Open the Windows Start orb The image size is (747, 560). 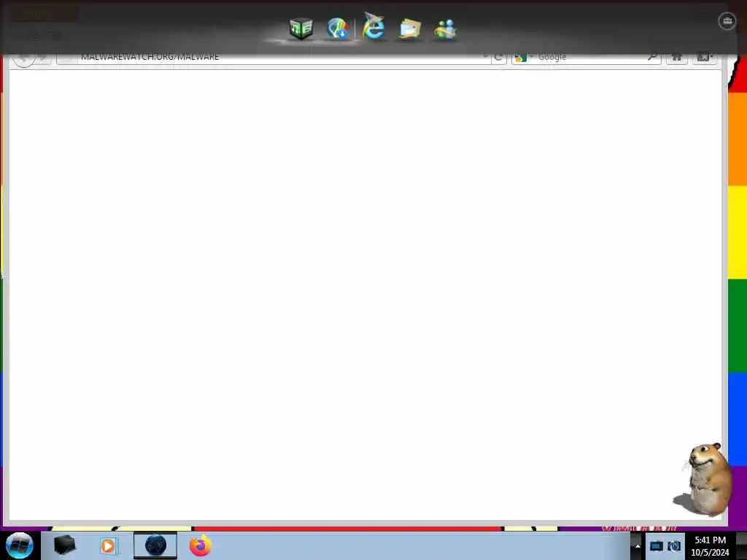(x=19, y=545)
